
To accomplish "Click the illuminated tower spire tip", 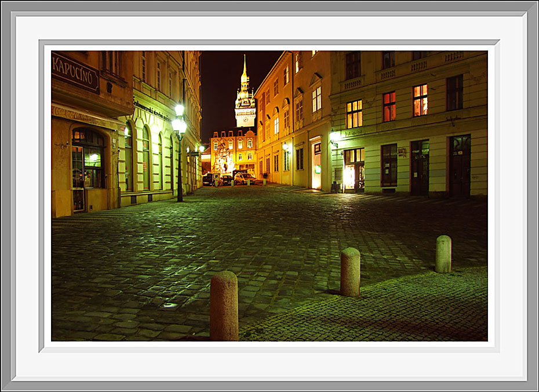I will pos(245,61).
